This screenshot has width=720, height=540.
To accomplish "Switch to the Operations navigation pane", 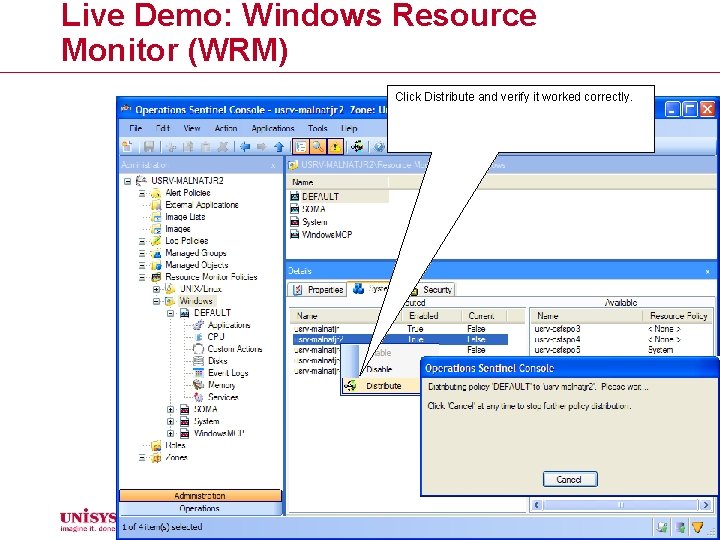I will [x=200, y=508].
